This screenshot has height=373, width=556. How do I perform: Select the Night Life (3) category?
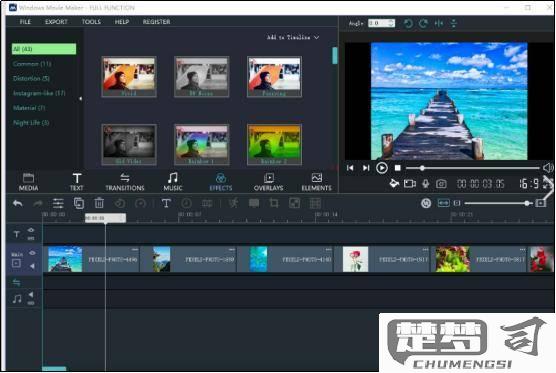coord(31,123)
